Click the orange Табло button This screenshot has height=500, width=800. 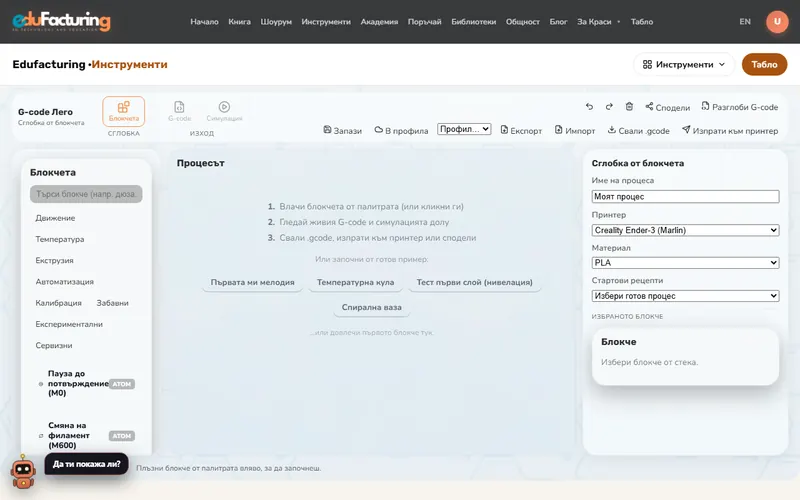(x=764, y=64)
